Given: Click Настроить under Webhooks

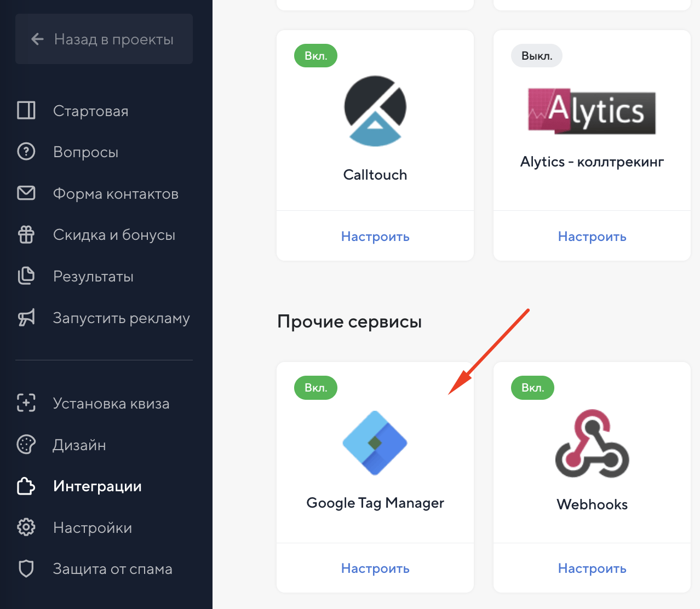Looking at the screenshot, I should pos(592,568).
